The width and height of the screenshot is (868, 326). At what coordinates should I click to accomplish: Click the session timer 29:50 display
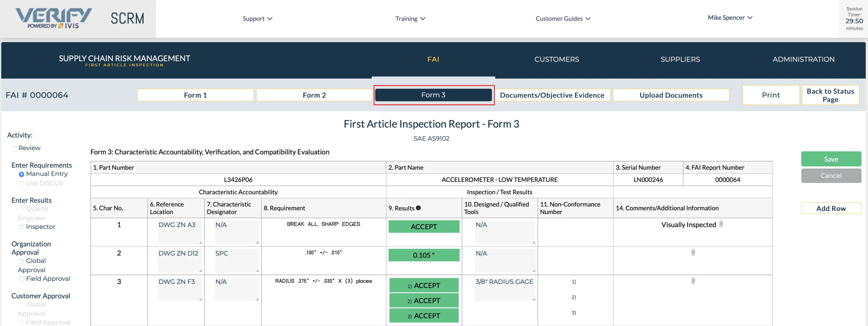click(x=854, y=21)
